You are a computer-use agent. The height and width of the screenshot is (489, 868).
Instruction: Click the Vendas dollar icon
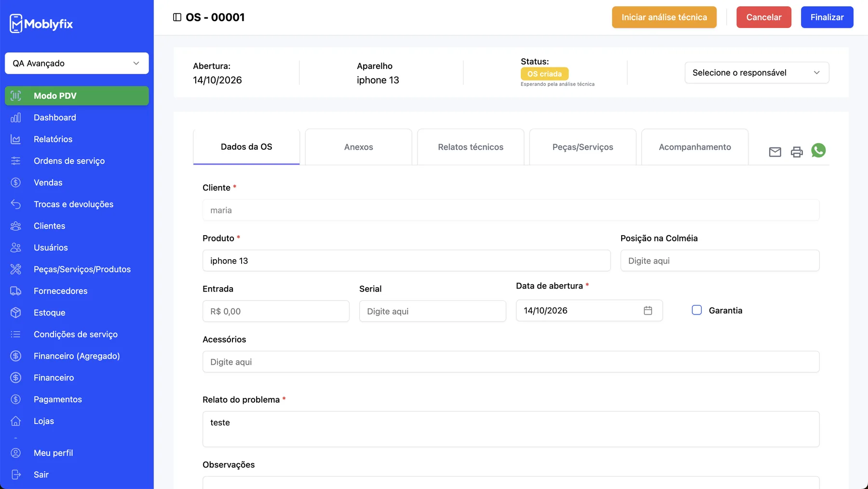click(16, 183)
